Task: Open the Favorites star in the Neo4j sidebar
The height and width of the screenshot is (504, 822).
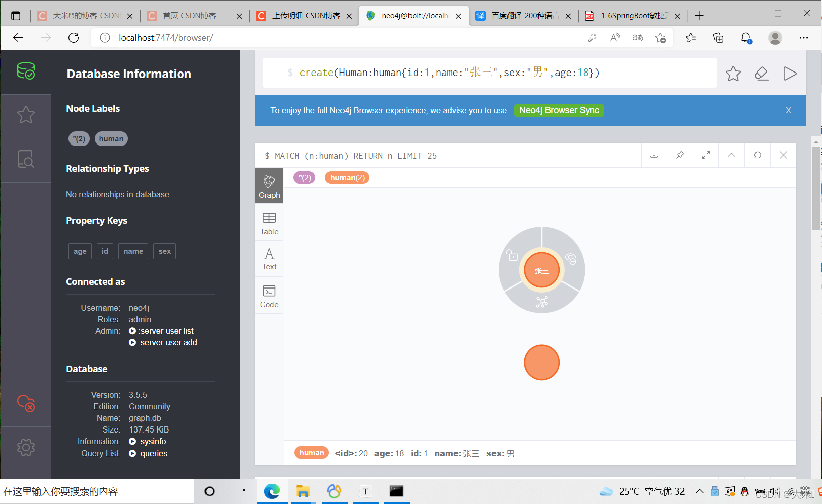Action: pyautogui.click(x=26, y=115)
